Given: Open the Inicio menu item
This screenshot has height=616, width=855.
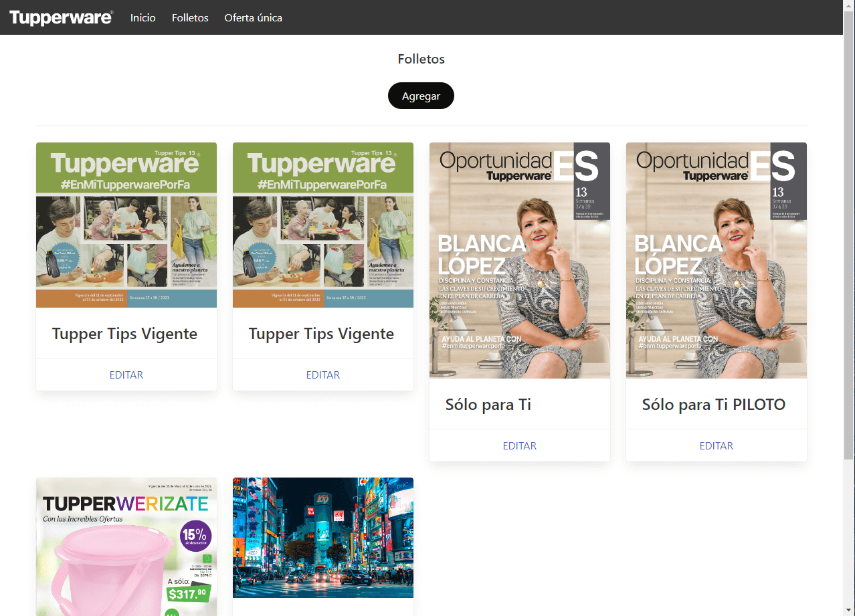Looking at the screenshot, I should (x=143, y=18).
